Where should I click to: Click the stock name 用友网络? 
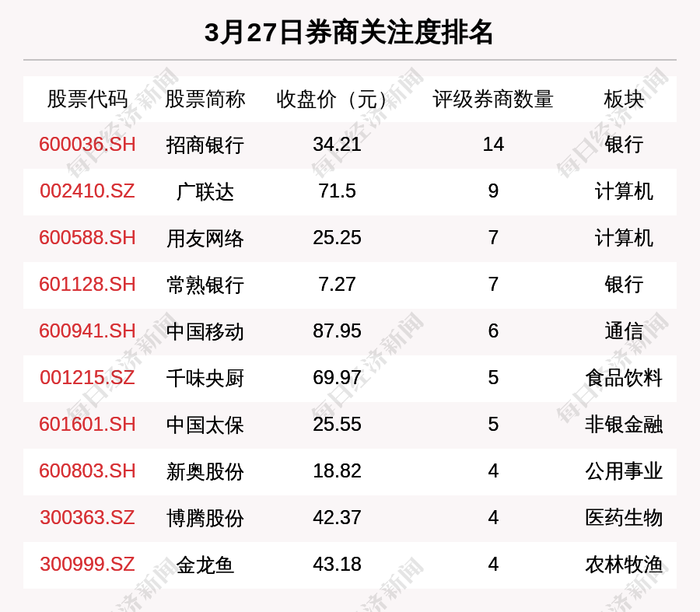[x=205, y=238]
